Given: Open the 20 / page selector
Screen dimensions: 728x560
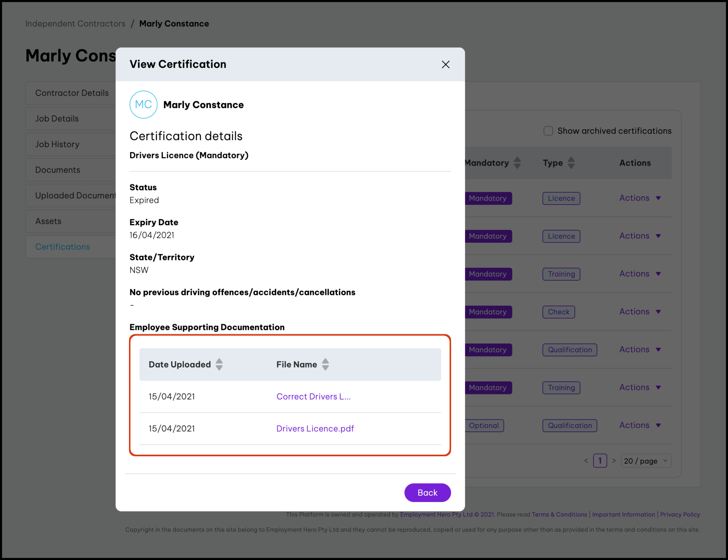Looking at the screenshot, I should 645,461.
